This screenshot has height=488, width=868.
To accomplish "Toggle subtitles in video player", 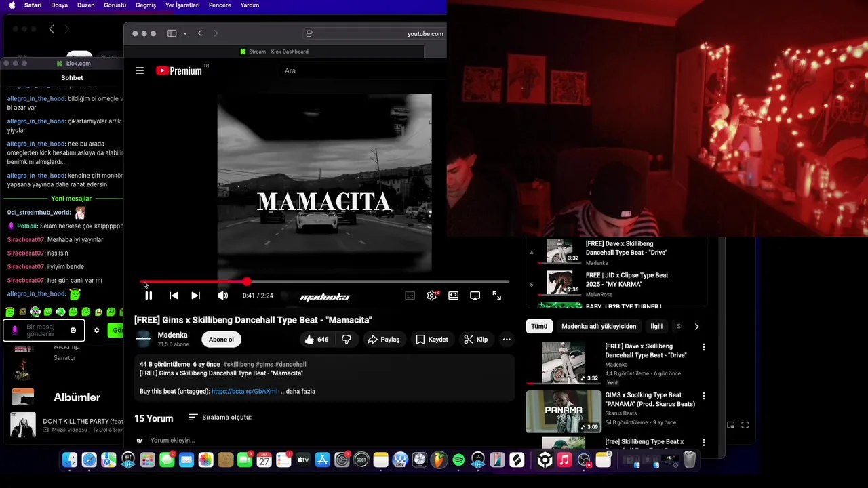I will (x=410, y=296).
